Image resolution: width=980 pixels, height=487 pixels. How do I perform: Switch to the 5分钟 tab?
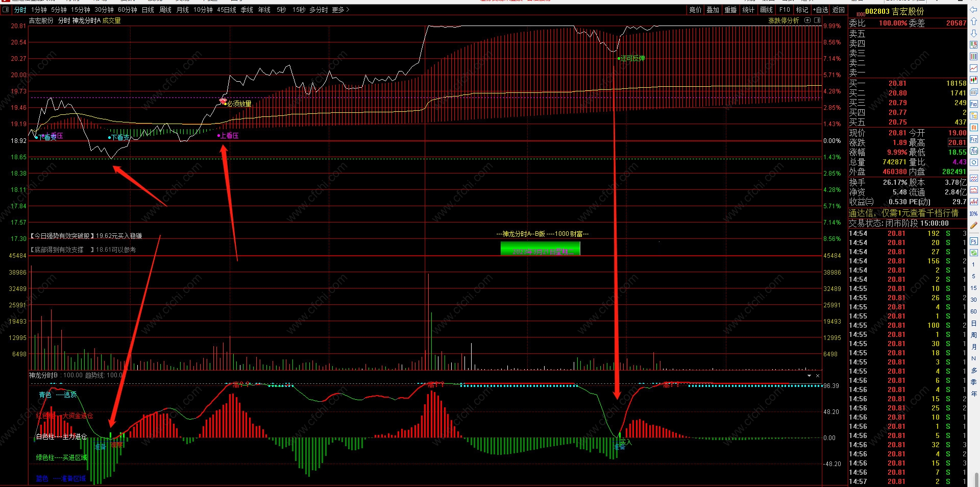[59, 10]
